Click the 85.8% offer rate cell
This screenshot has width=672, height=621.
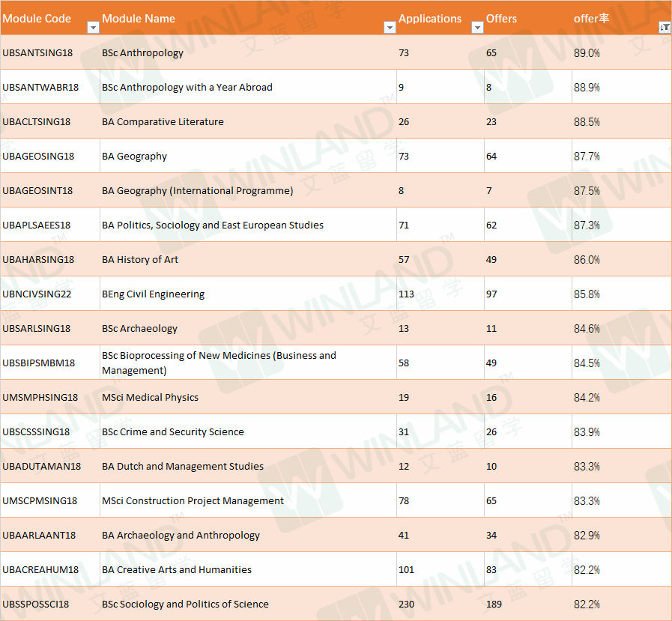tap(621, 294)
